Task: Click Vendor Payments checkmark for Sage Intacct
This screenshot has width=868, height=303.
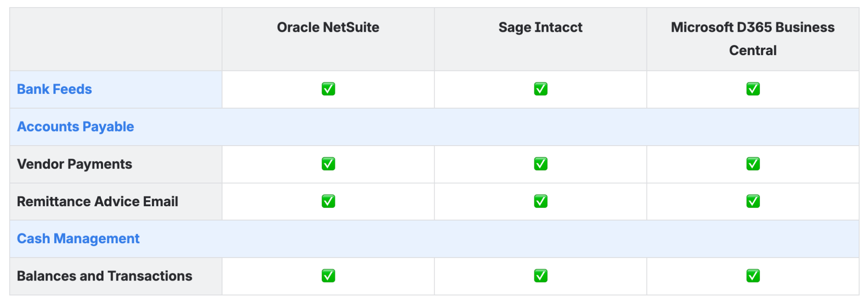Action: pos(541,164)
